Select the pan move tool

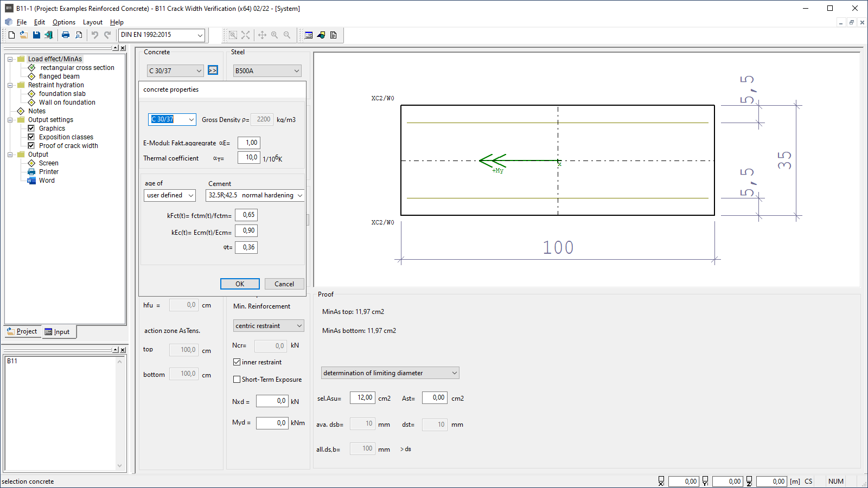[262, 35]
